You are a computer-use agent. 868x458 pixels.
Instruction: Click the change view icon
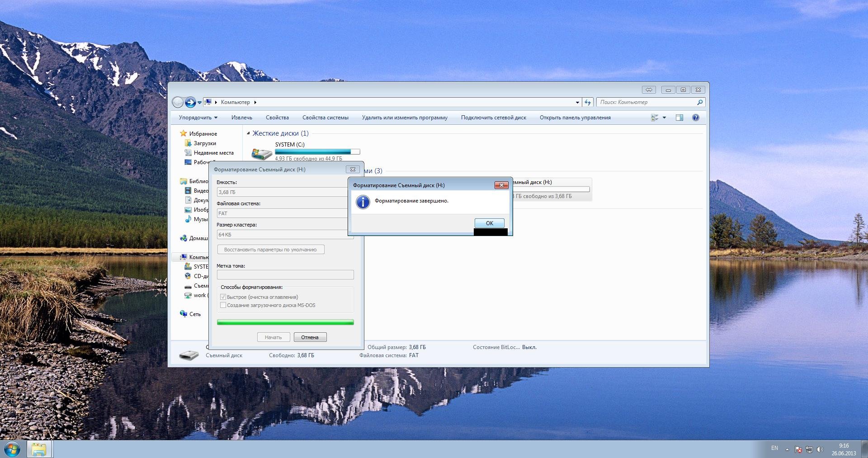click(655, 118)
